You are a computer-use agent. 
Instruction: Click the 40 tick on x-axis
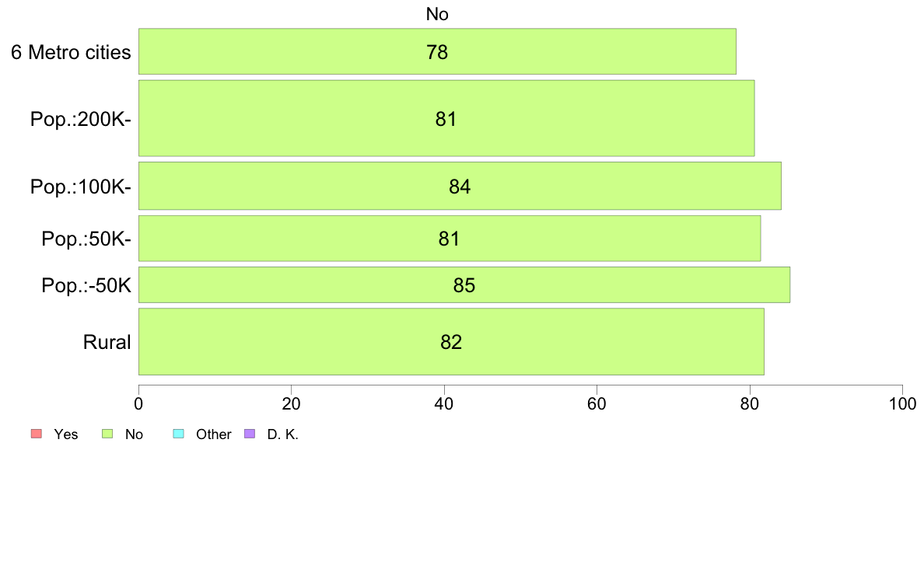pyautogui.click(x=444, y=403)
